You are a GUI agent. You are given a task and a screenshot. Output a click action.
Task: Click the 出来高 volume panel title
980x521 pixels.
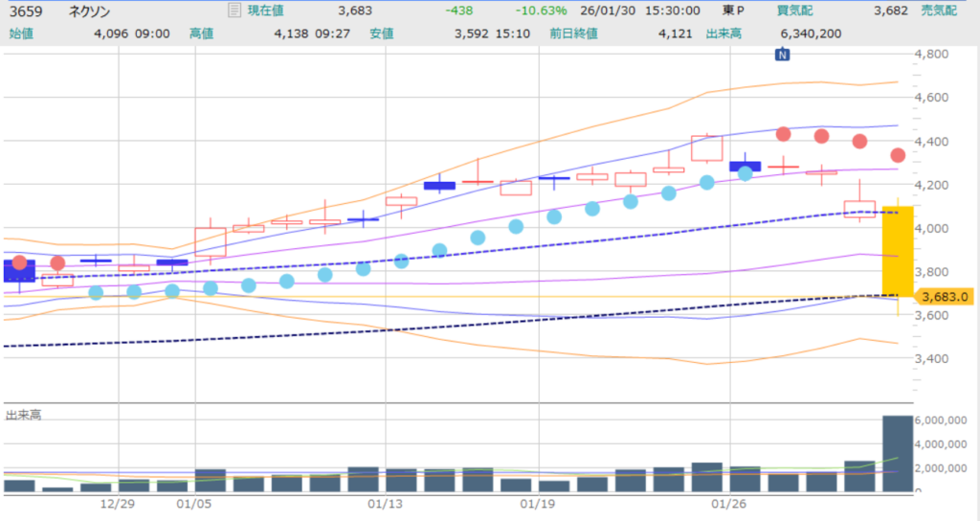pyautogui.click(x=23, y=415)
